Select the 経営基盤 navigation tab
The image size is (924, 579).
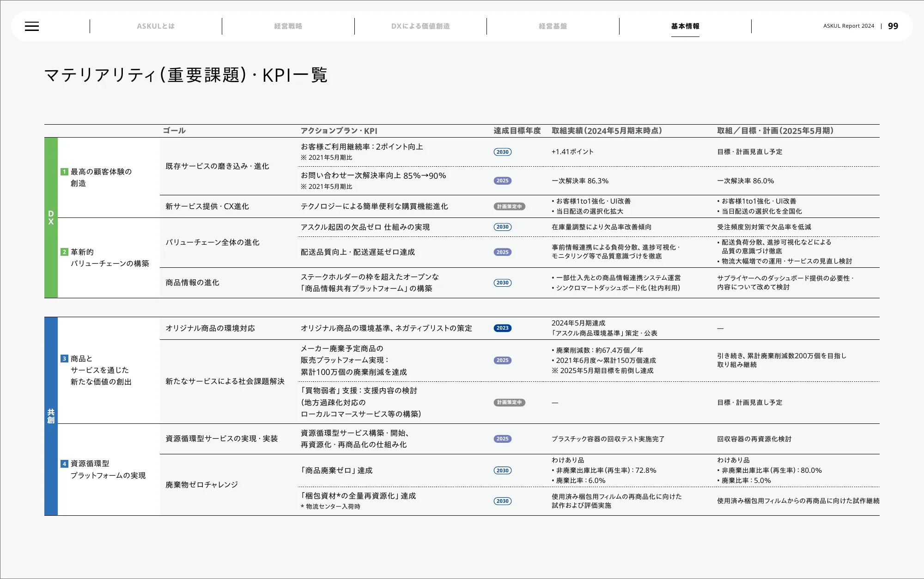pos(553,26)
